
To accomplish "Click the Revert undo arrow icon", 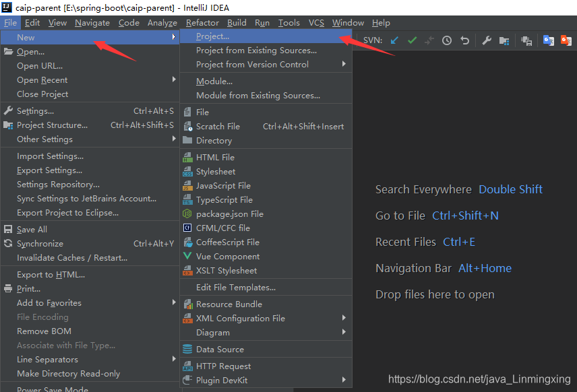I will pyautogui.click(x=464, y=40).
